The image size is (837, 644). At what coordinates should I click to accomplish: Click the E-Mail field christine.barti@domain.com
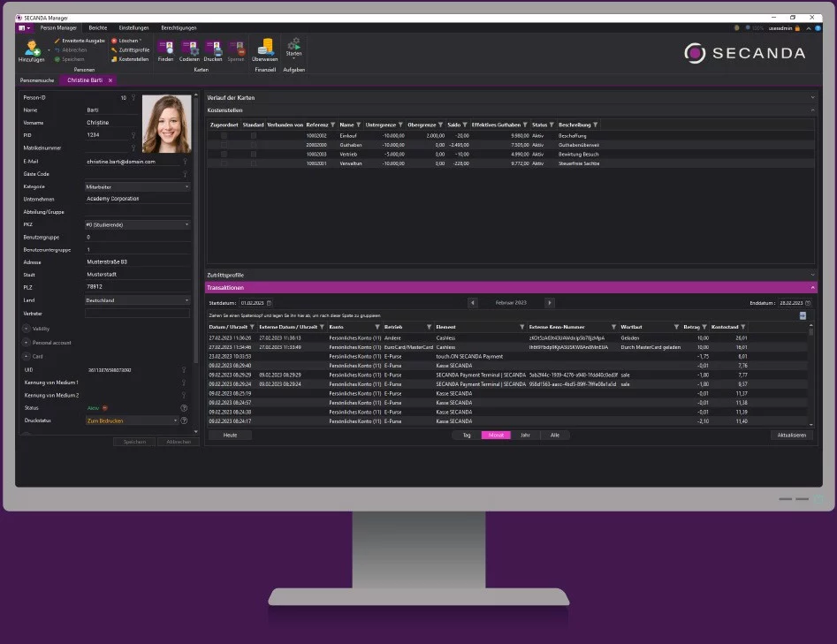133,161
